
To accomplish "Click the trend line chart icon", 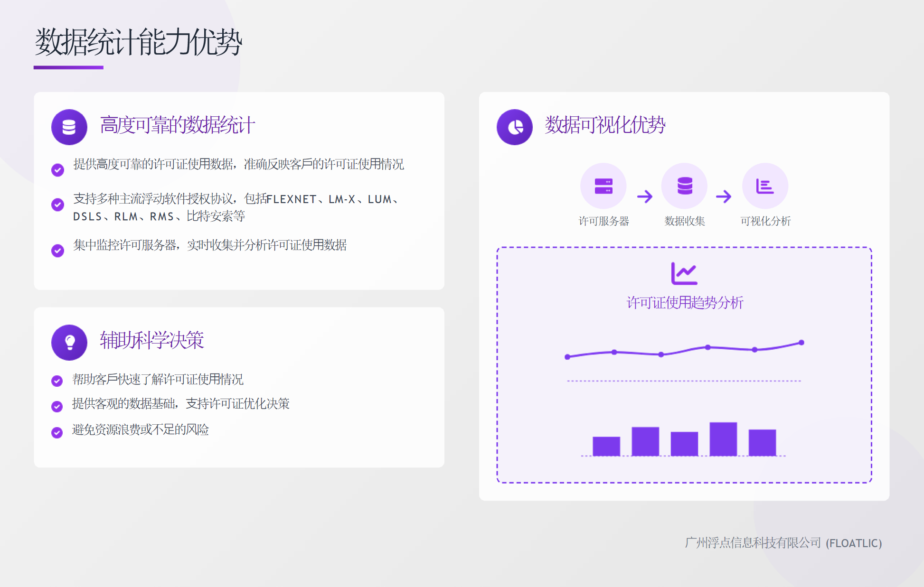I will click(684, 273).
